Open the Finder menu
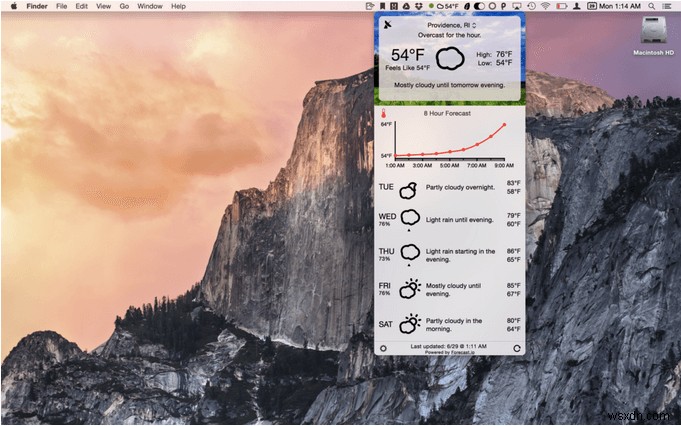This screenshot has height=426, width=681. pos(37,6)
